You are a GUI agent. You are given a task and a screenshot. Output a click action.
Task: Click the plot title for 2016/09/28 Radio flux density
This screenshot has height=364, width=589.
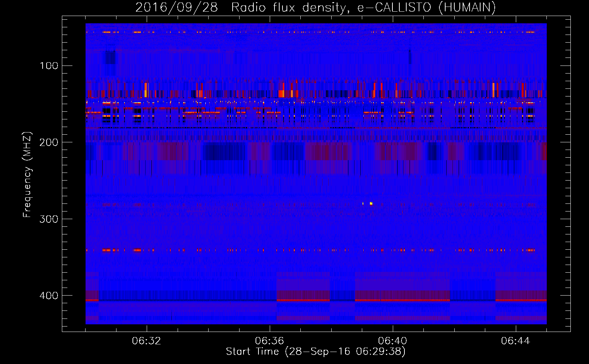[x=316, y=7]
